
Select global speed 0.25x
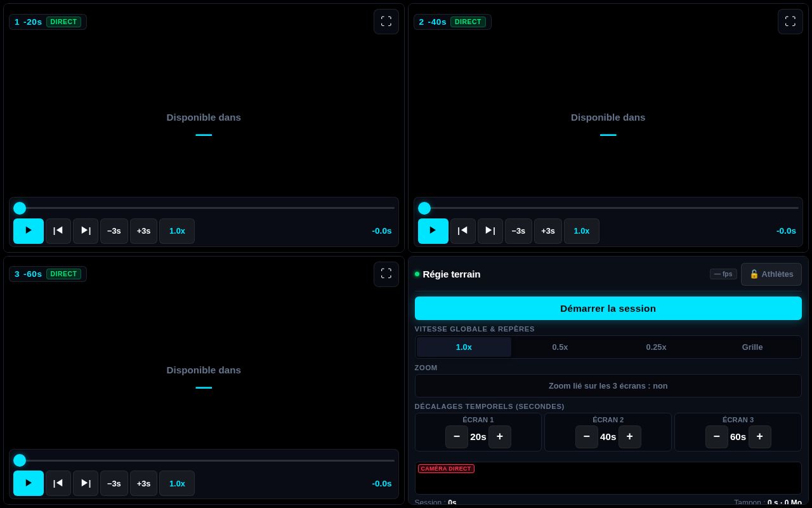tap(656, 347)
